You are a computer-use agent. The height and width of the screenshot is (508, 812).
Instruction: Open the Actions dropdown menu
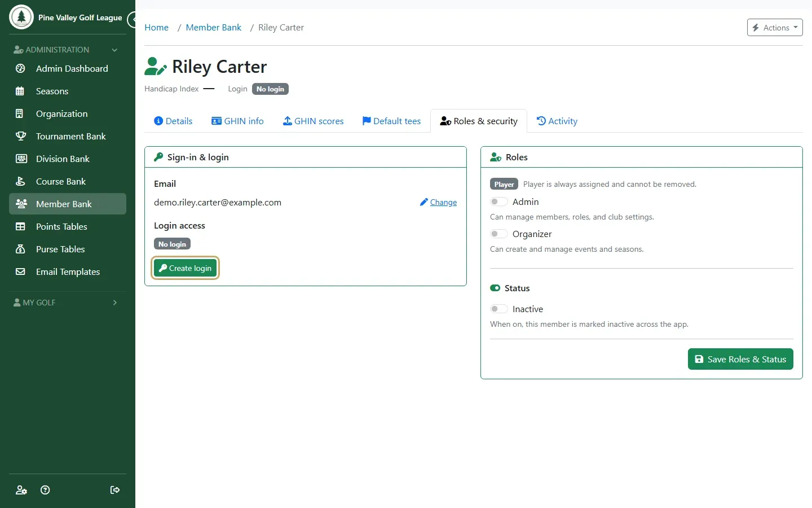pos(775,28)
